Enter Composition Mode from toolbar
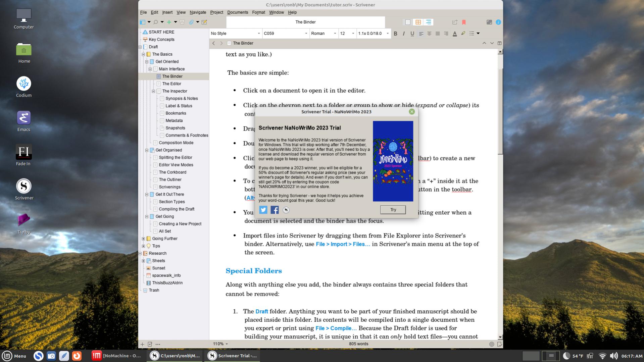 click(x=489, y=22)
